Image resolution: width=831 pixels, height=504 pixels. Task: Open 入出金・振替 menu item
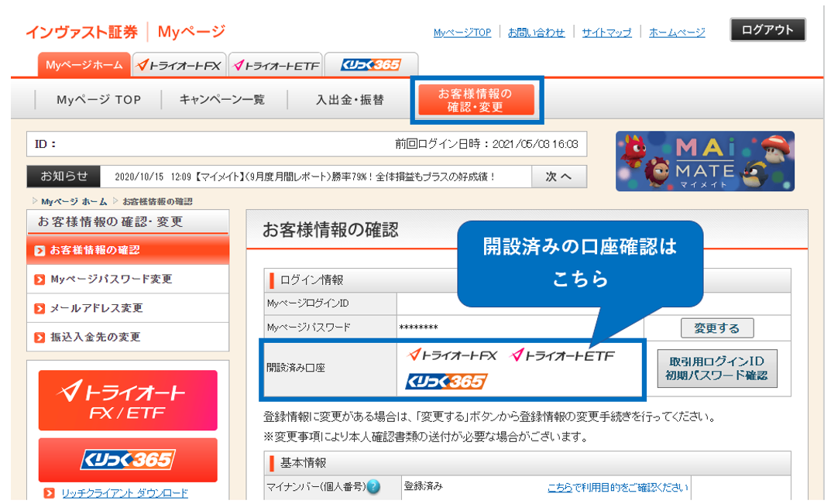coord(350,100)
